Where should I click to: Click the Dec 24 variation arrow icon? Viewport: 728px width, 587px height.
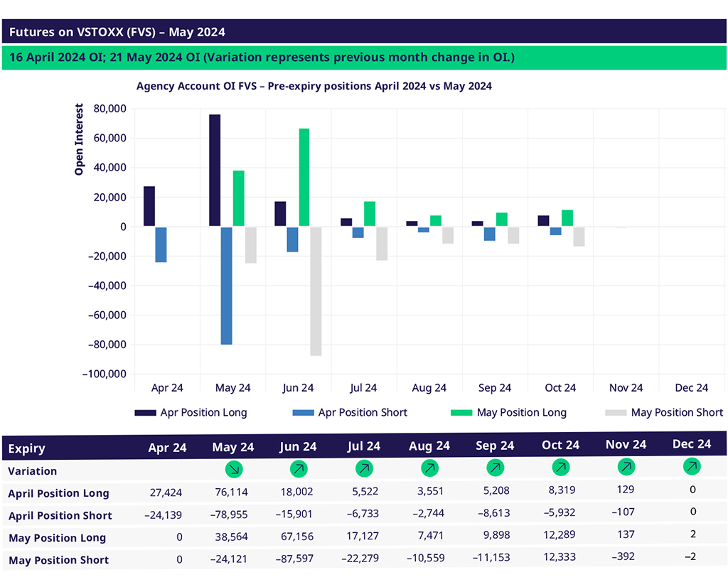[691, 466]
